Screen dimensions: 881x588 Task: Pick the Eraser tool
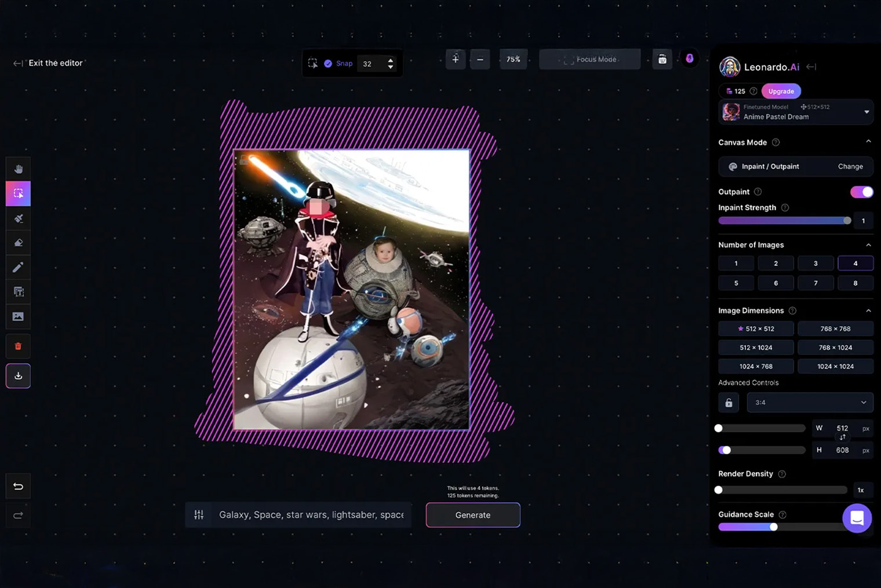click(18, 243)
